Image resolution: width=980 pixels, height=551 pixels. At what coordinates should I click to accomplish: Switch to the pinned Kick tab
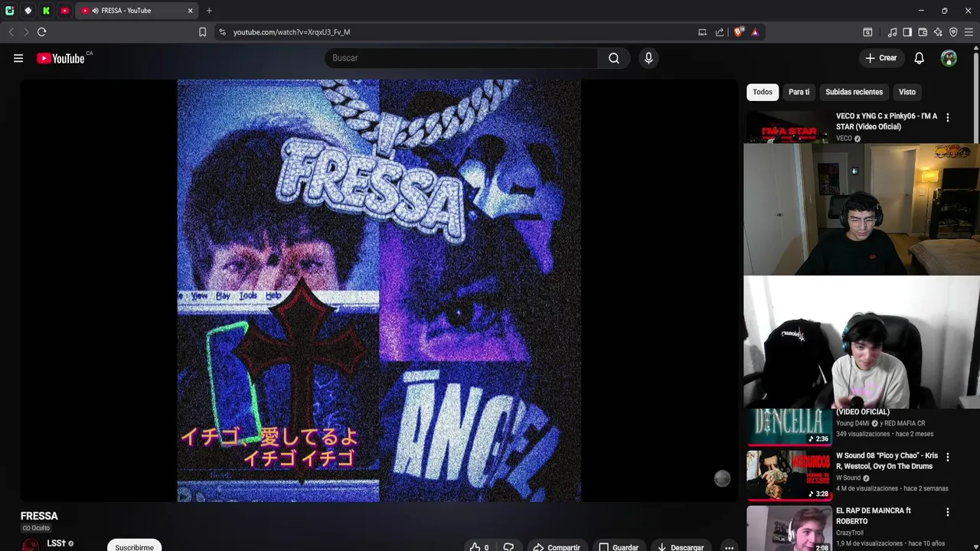pos(46,11)
